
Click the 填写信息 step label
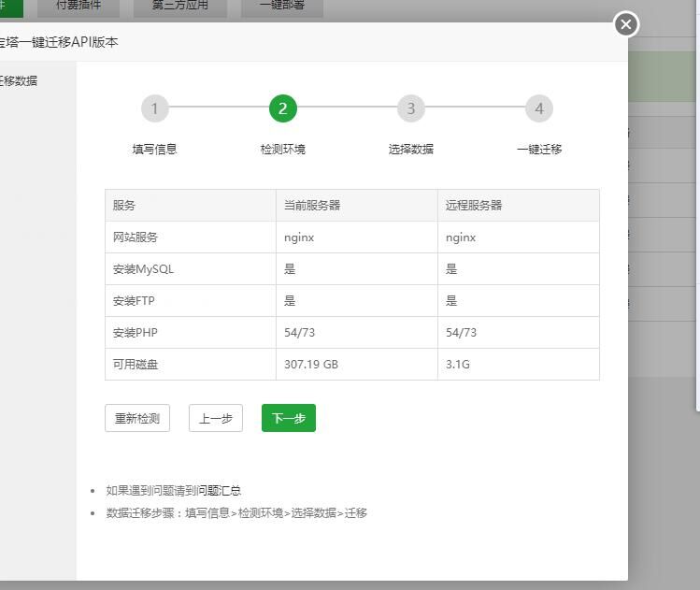(x=154, y=149)
